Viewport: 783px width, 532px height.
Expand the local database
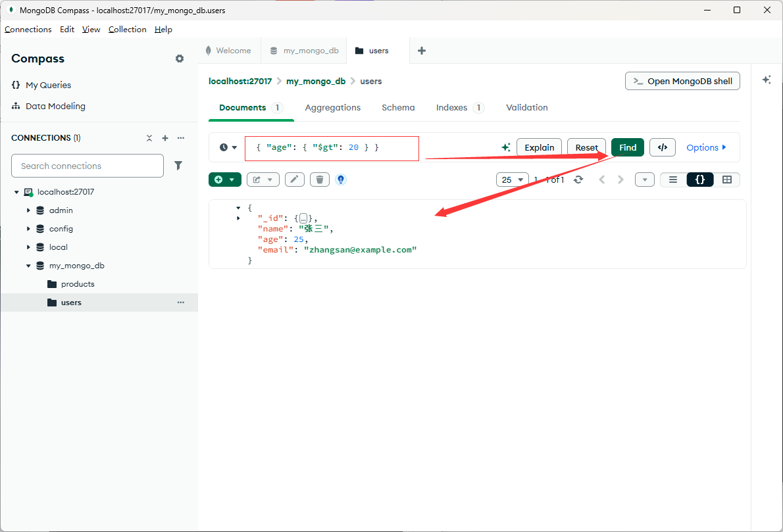[28, 247]
